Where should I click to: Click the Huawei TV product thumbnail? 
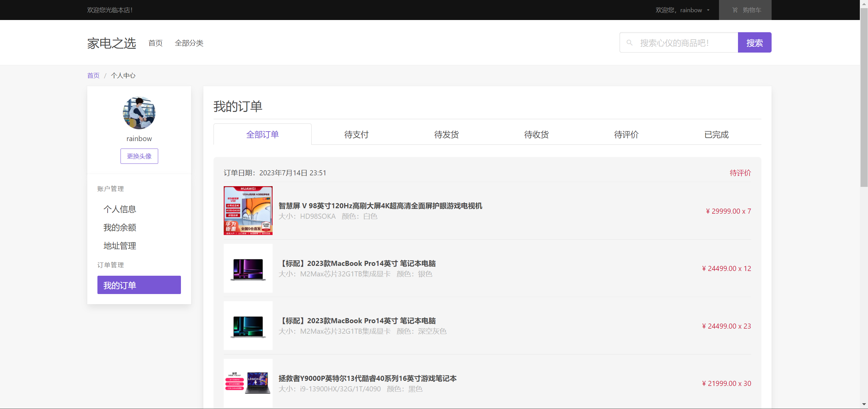click(x=248, y=211)
